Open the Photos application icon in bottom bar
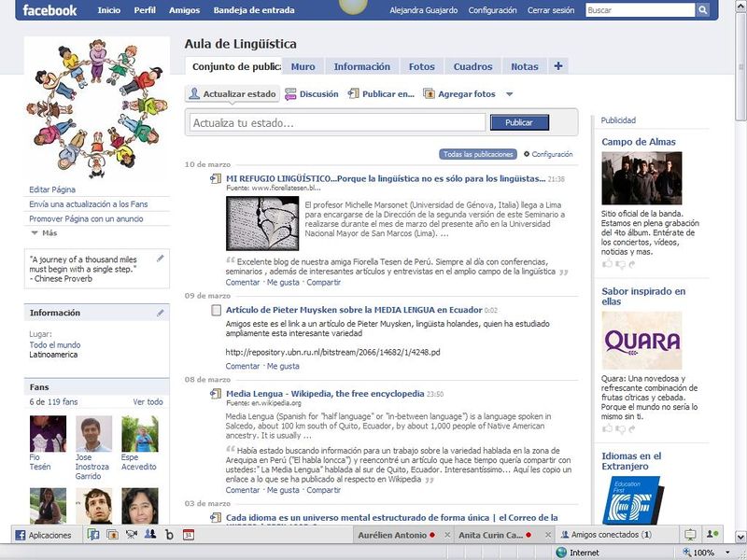The height and width of the screenshot is (560, 747). pos(112,534)
